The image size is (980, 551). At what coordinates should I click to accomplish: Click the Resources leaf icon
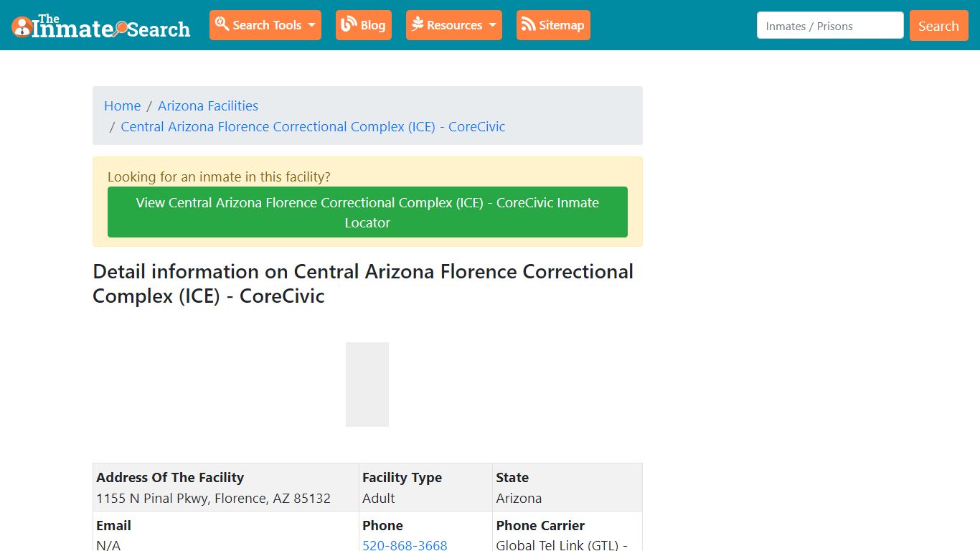pos(418,24)
